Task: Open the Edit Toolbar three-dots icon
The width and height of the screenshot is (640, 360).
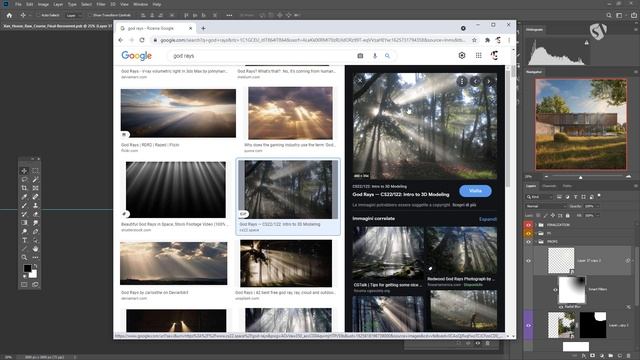Action: pyautogui.click(x=35, y=258)
